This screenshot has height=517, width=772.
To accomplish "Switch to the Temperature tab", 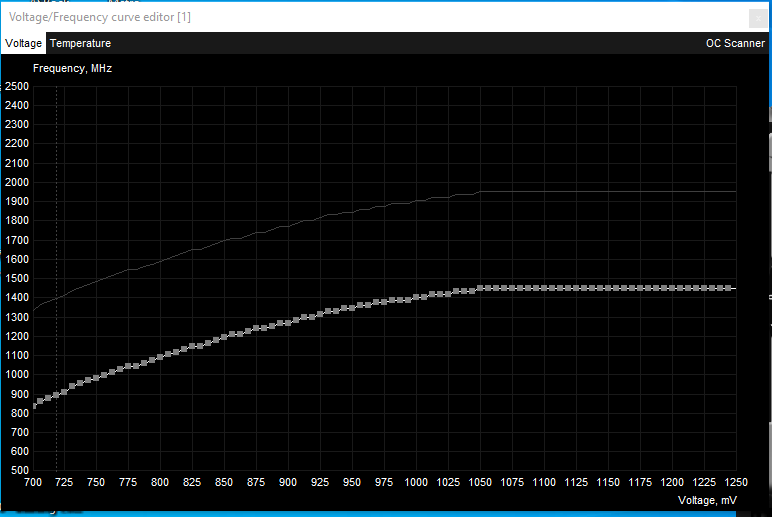I will click(80, 43).
